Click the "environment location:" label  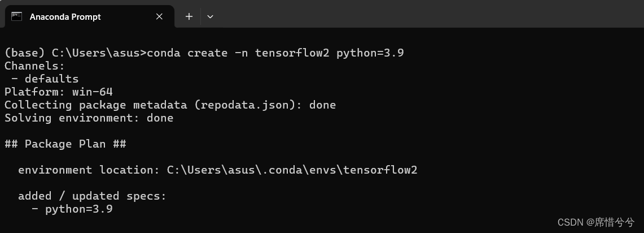[89, 170]
